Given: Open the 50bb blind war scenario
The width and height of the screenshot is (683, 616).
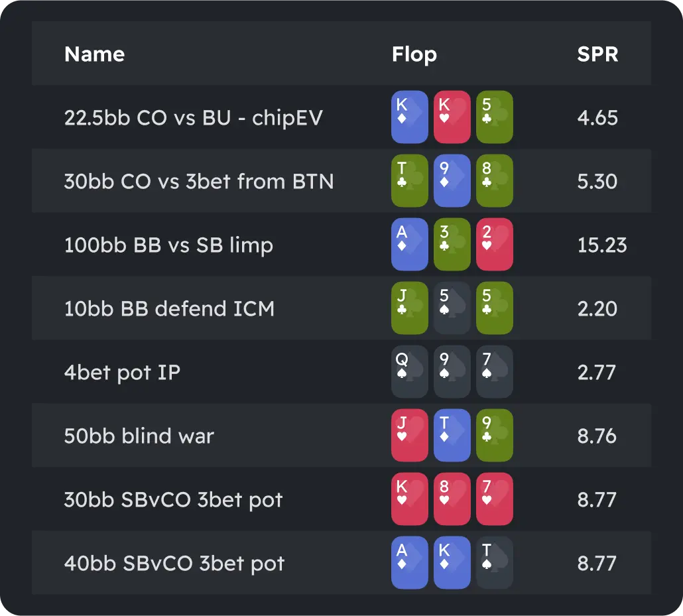Looking at the screenshot, I should (x=139, y=436).
